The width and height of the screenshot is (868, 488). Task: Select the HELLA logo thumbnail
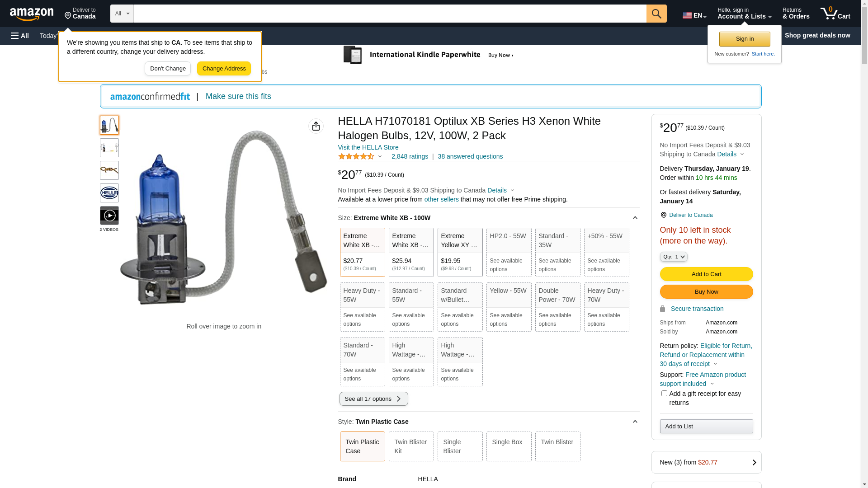point(109,193)
